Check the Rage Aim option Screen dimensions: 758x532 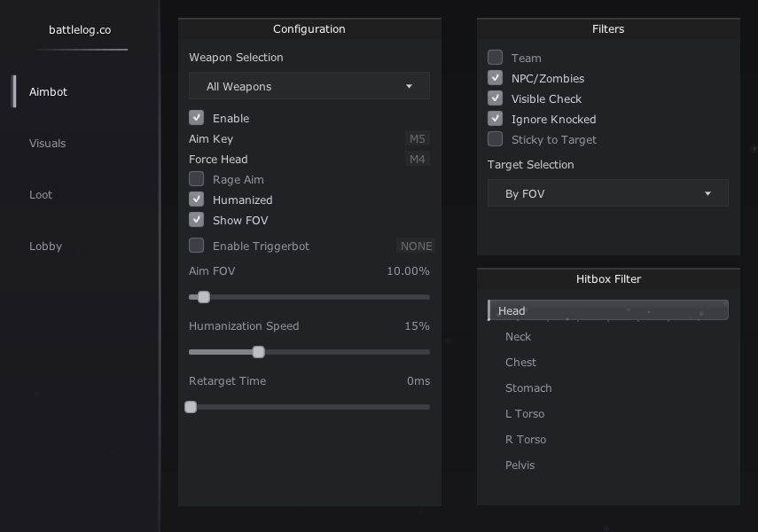[196, 179]
